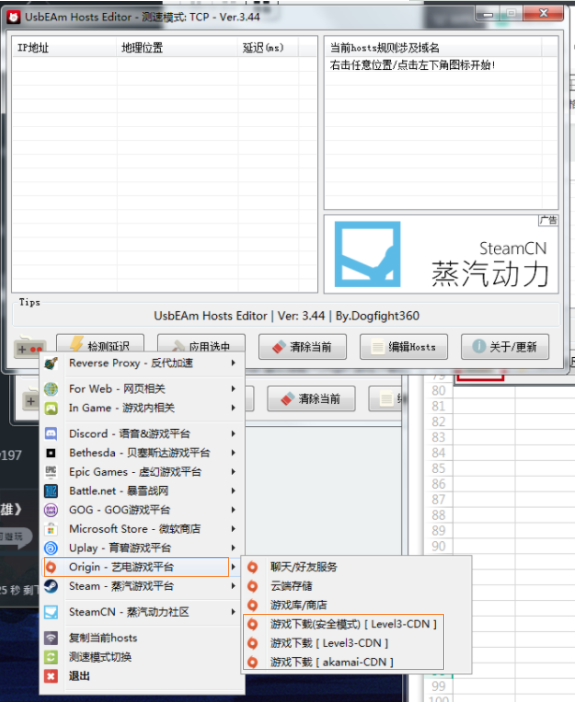Click the Microsoft Store - 微软商店 menu entry
Screen dimensions: 587x702
point(141,529)
